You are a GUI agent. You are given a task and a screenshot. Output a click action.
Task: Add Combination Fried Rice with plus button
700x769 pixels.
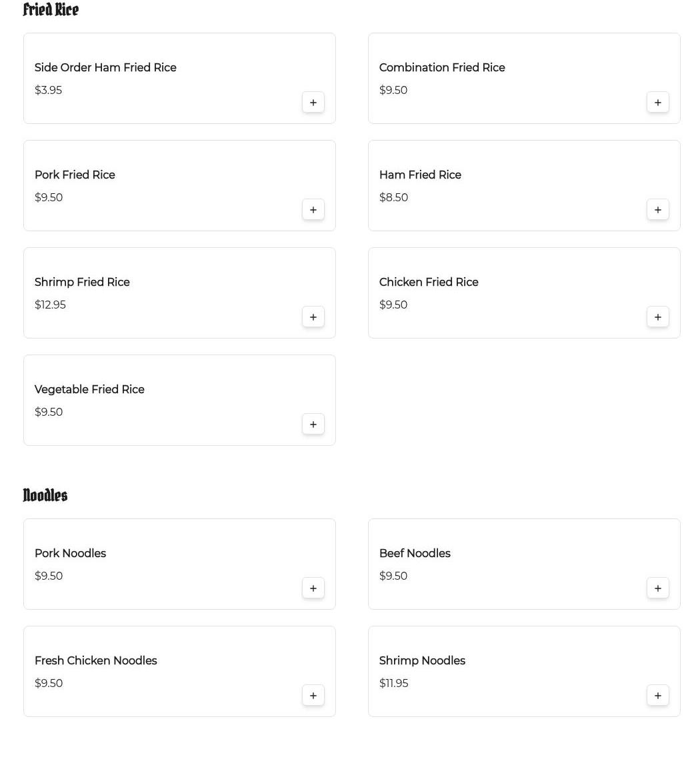(x=658, y=102)
